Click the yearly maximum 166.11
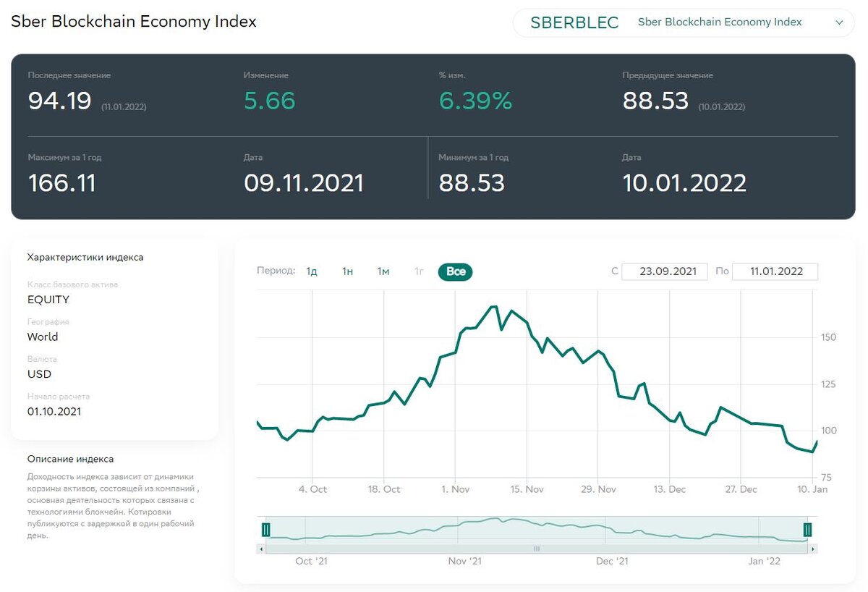Viewport: 868px width, 592px height. pos(62,182)
